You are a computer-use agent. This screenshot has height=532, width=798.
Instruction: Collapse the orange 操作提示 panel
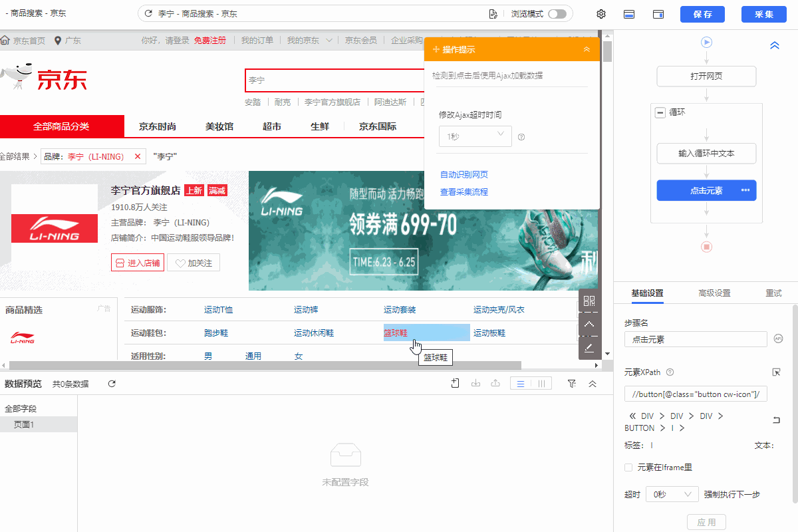587,50
